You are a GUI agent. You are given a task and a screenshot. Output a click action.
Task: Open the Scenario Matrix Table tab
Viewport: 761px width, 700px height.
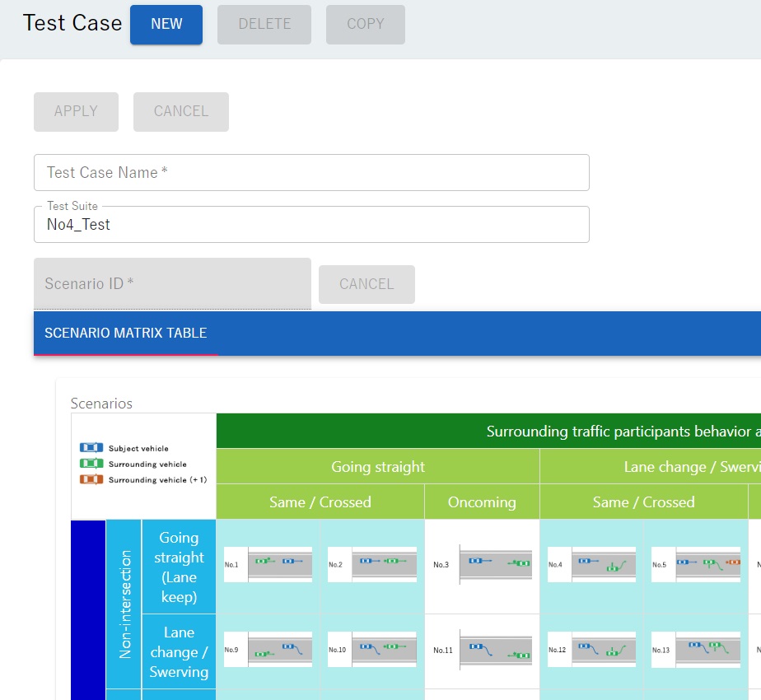[x=126, y=334]
